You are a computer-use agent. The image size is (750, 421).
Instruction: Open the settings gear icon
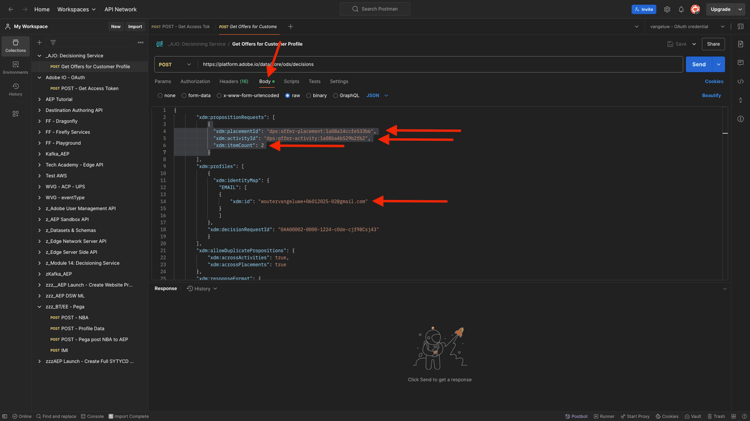click(667, 9)
